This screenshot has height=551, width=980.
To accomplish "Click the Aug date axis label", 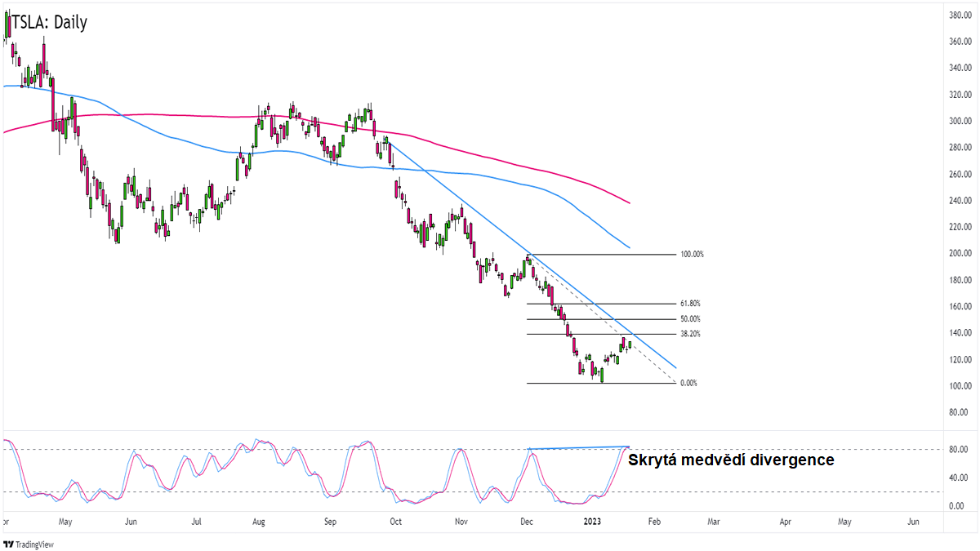I will 259,520.
